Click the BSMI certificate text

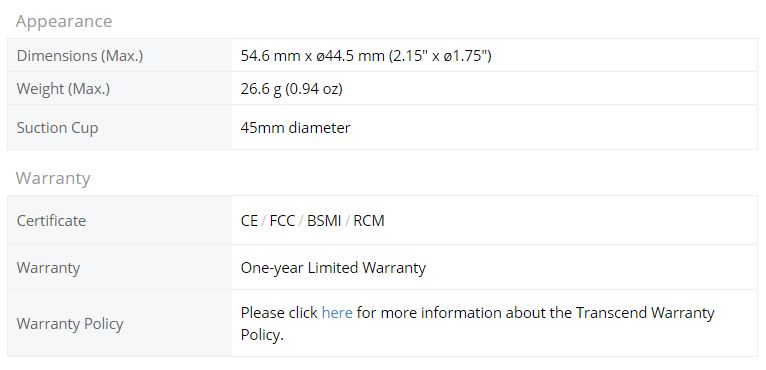tap(324, 220)
